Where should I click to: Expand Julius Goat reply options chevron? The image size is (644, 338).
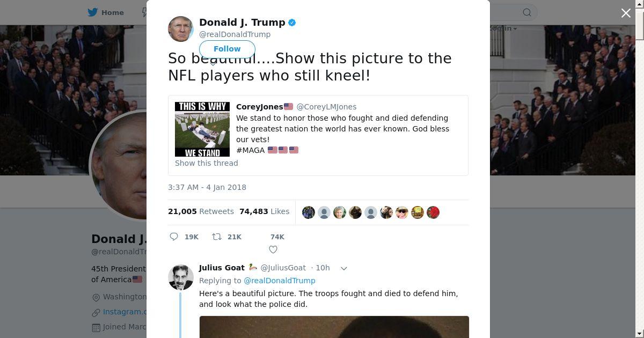[344, 268]
